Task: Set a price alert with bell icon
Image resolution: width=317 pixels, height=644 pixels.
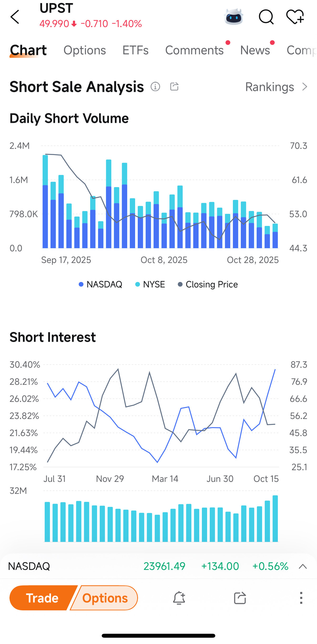Action: [179, 598]
